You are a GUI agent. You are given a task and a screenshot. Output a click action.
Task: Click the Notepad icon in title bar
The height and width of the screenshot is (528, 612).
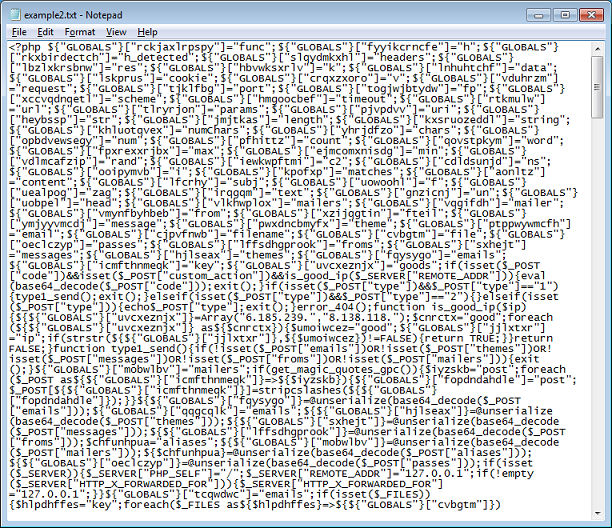15,12
